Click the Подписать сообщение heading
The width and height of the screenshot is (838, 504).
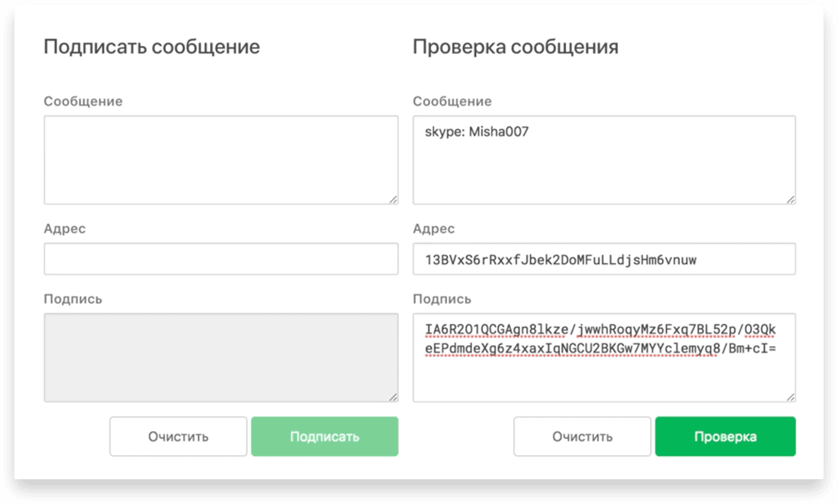pos(152,47)
